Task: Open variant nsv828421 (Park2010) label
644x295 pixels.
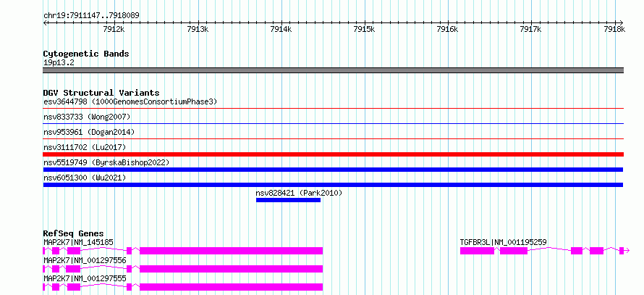Action: 299,193
